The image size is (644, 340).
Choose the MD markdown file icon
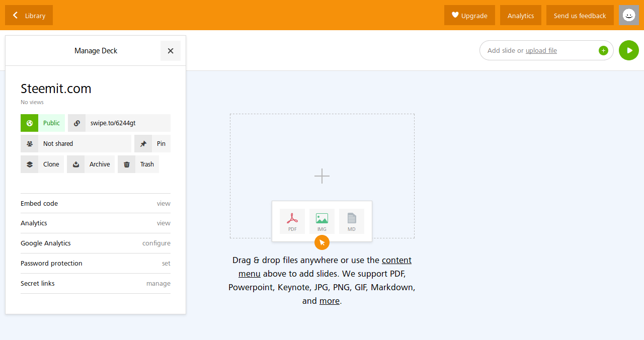click(352, 221)
